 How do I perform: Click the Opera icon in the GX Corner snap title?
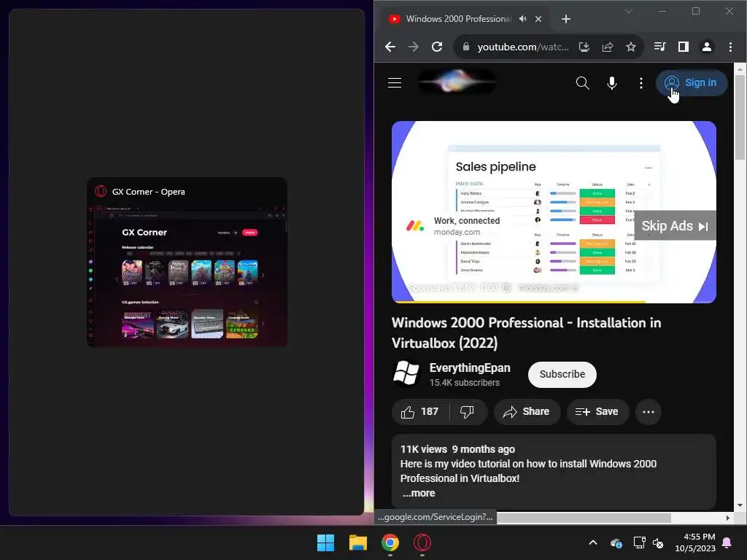coord(101,192)
